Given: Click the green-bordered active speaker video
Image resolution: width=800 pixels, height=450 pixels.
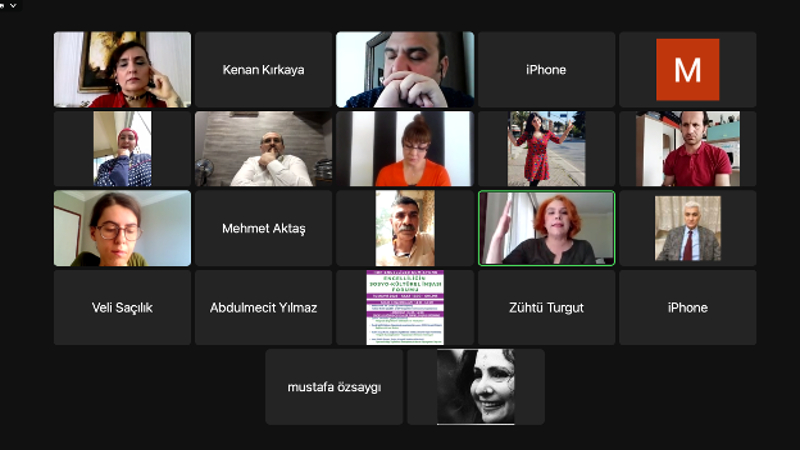Looking at the screenshot, I should [x=546, y=228].
